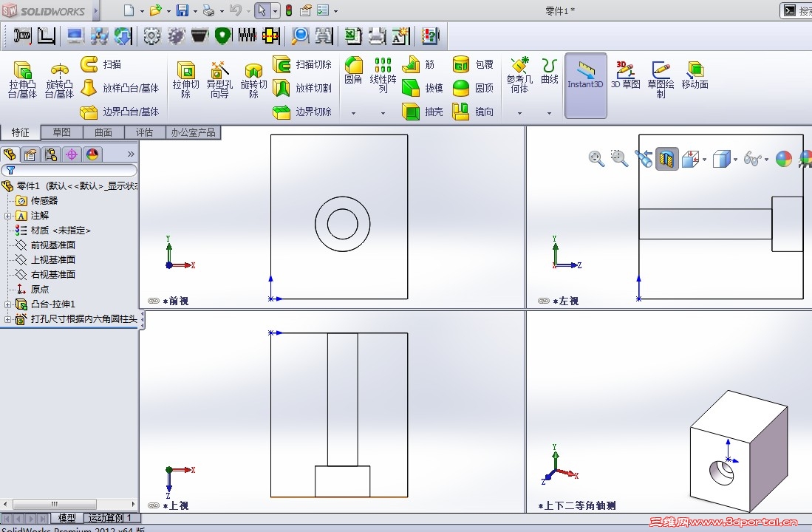Image resolution: width=812 pixels, height=532 pixels.
Task: Open dropdown next to Open folder icon
Action: (x=168, y=11)
